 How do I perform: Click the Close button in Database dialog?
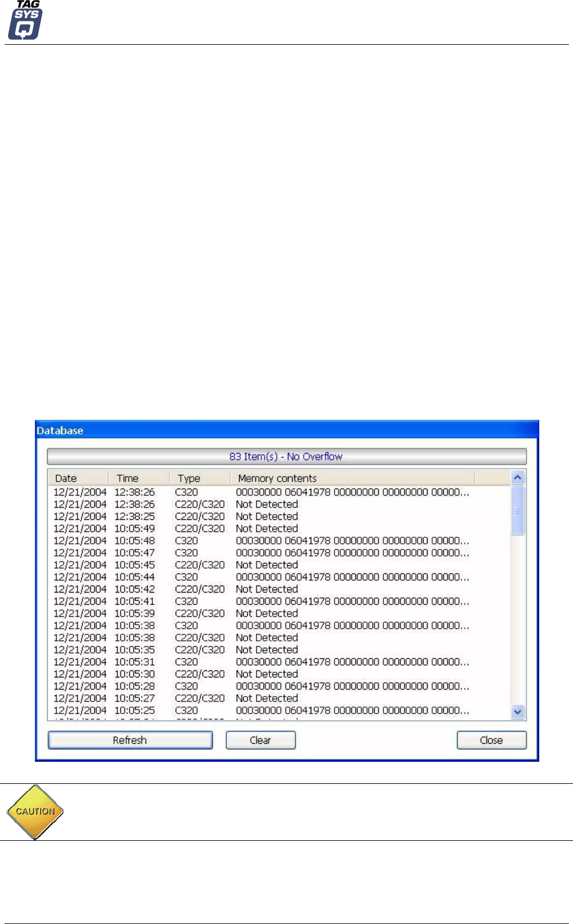tap(492, 740)
